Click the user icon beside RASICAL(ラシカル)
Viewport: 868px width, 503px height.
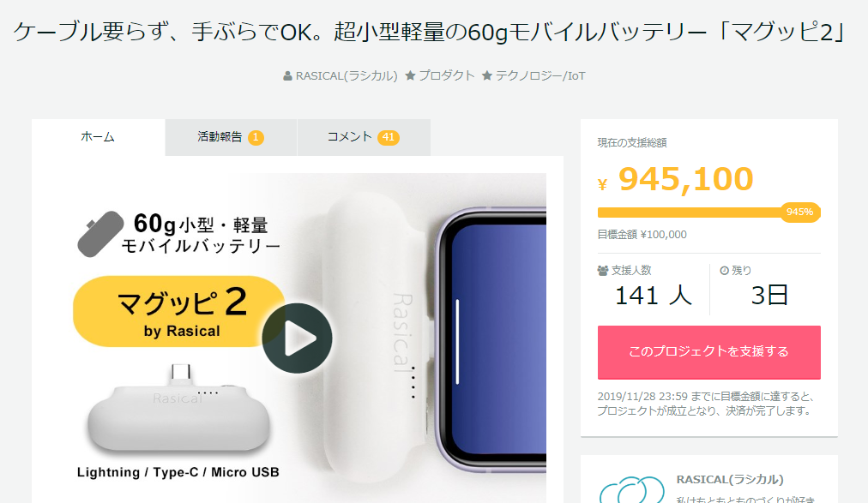tap(287, 76)
